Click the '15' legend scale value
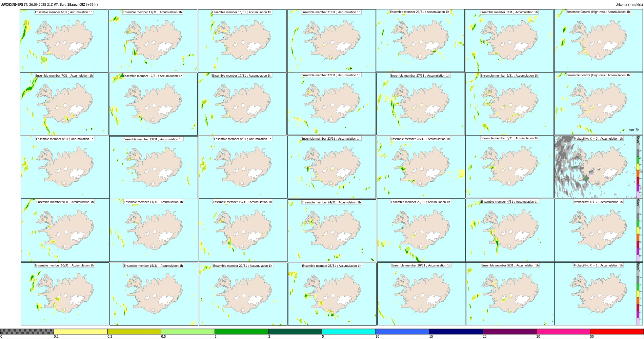Screen dimensions: 644x339 (431, 337)
